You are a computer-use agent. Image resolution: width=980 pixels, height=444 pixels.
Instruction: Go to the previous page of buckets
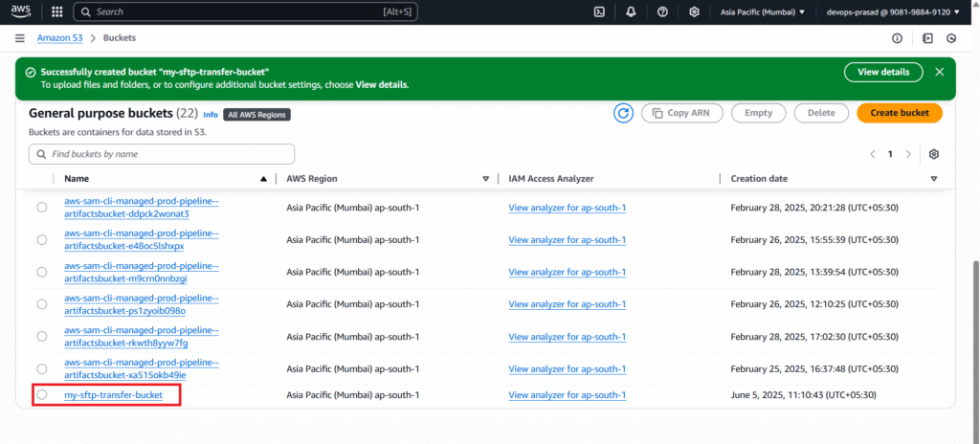point(873,154)
